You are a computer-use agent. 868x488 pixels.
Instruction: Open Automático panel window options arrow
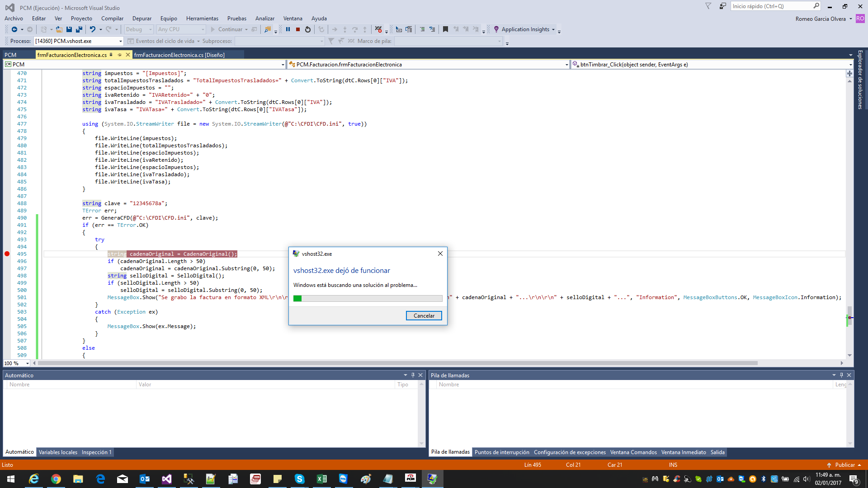(x=406, y=375)
